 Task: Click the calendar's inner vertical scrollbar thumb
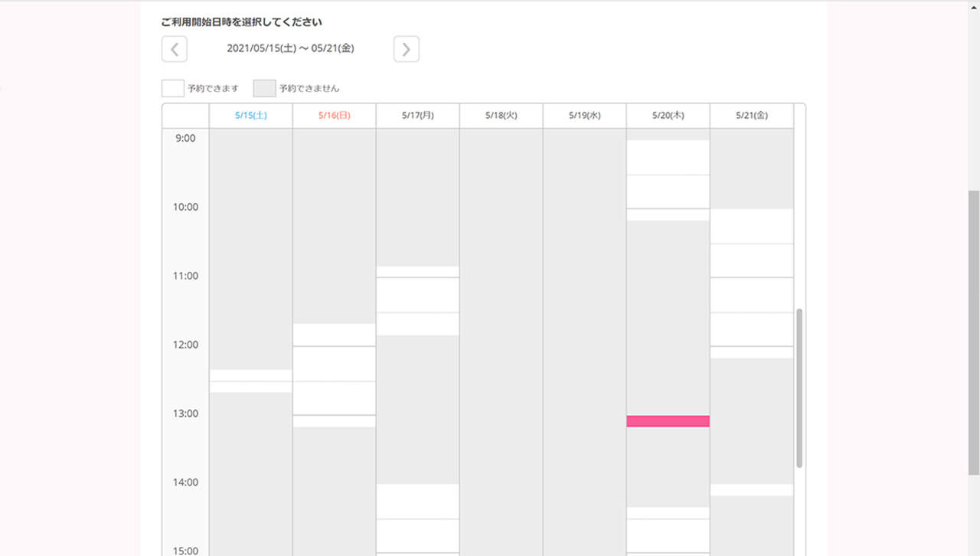click(799, 388)
